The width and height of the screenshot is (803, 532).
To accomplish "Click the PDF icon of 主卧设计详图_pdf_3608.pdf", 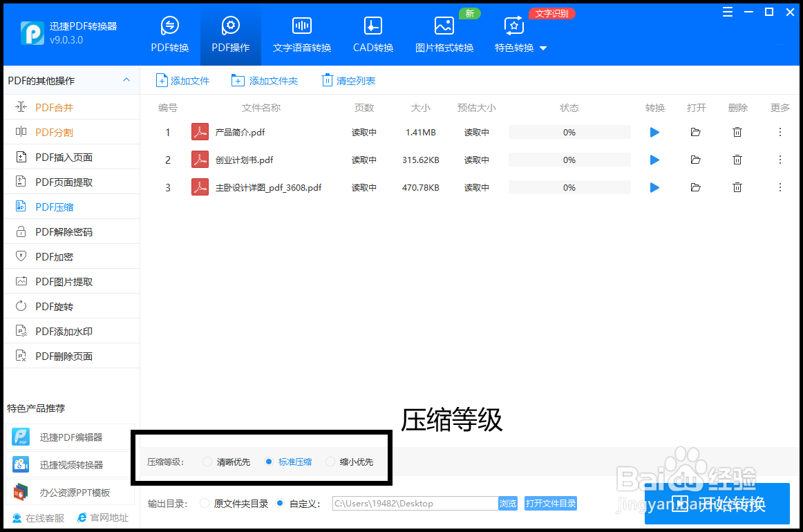I will pos(200,187).
